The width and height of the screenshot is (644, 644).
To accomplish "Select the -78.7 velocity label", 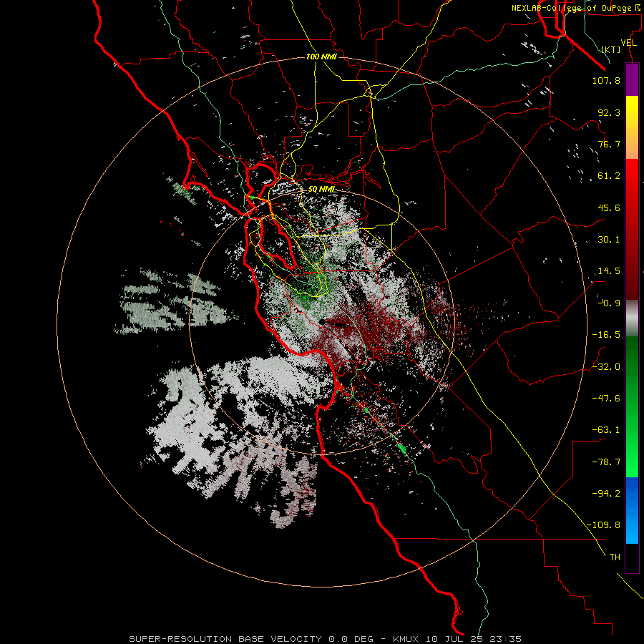I will (606, 462).
